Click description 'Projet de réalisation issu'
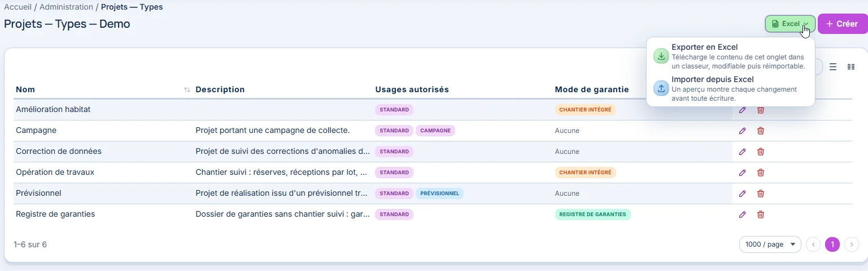868x271 pixels. (x=282, y=193)
